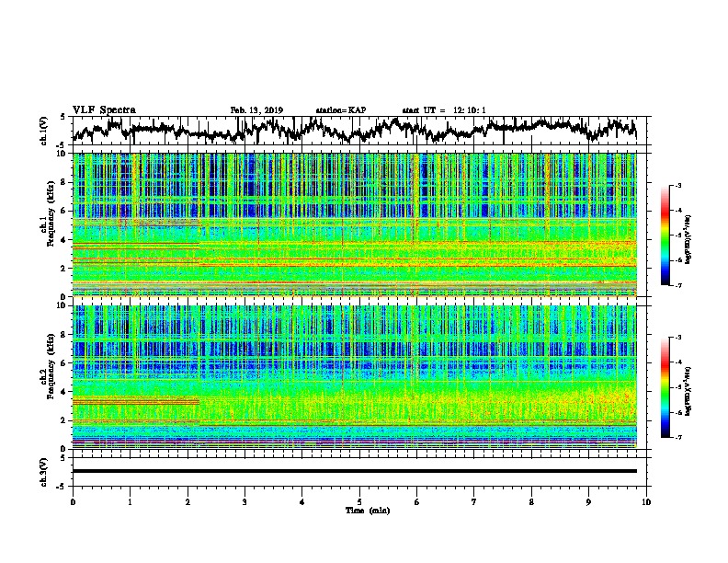This screenshot has width=728, height=563.
Task: Click the ch.1 spectrogram panel
Action: [x=355, y=224]
